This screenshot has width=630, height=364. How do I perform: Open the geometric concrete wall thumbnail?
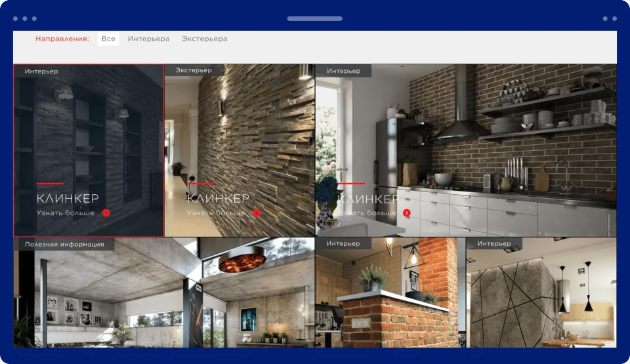[541, 293]
